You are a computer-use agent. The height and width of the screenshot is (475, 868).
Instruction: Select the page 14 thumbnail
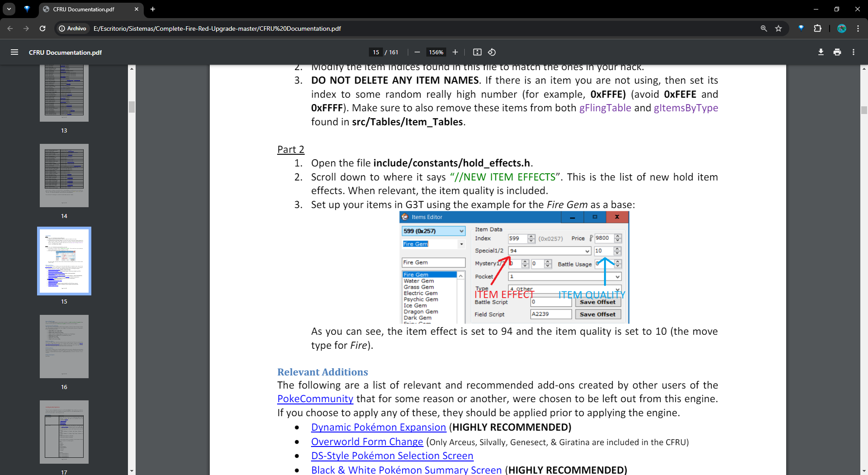point(64,176)
